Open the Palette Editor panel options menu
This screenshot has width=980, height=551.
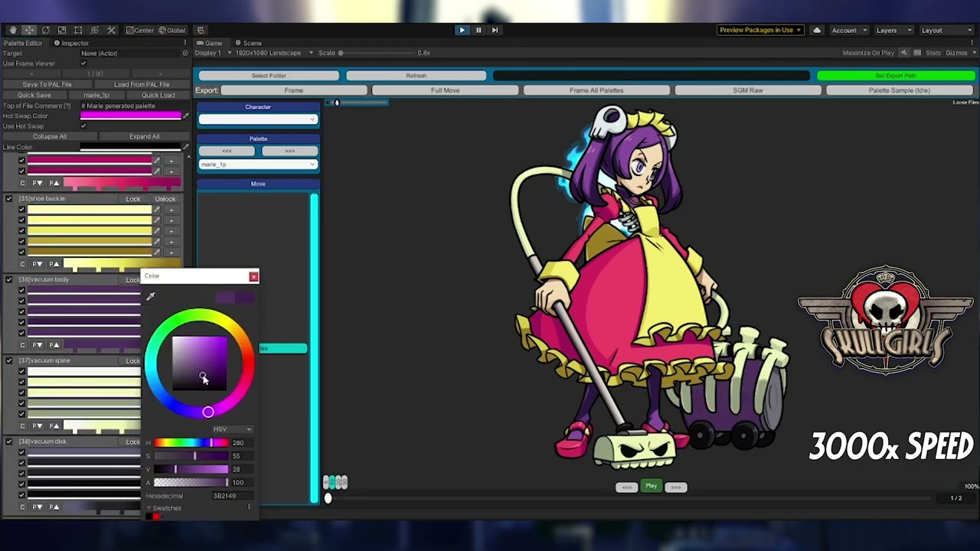(185, 43)
